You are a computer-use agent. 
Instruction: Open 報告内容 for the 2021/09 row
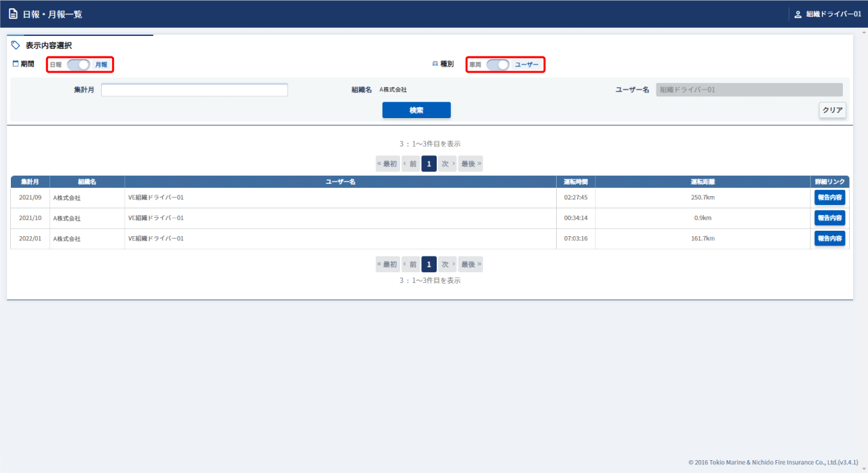(x=829, y=197)
